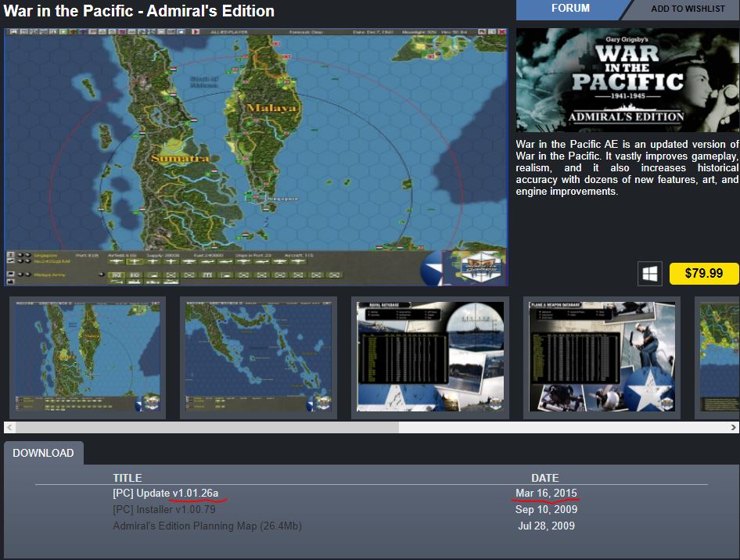Select the DOWNLOAD tab
Viewport: 740px width, 560px height.
pyautogui.click(x=44, y=453)
